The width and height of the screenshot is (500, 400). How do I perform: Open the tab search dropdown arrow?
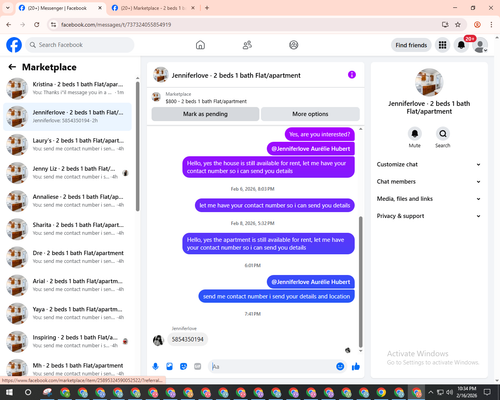8,8
